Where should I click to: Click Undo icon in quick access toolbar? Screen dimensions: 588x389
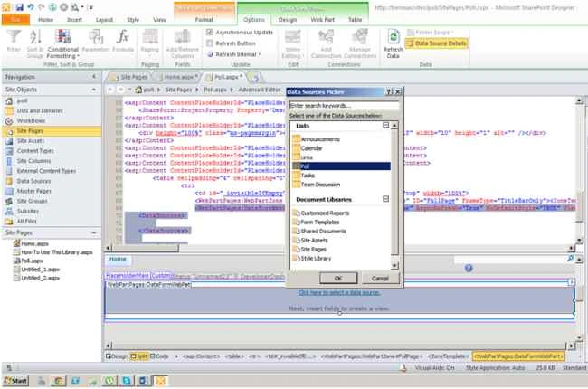(31, 7)
